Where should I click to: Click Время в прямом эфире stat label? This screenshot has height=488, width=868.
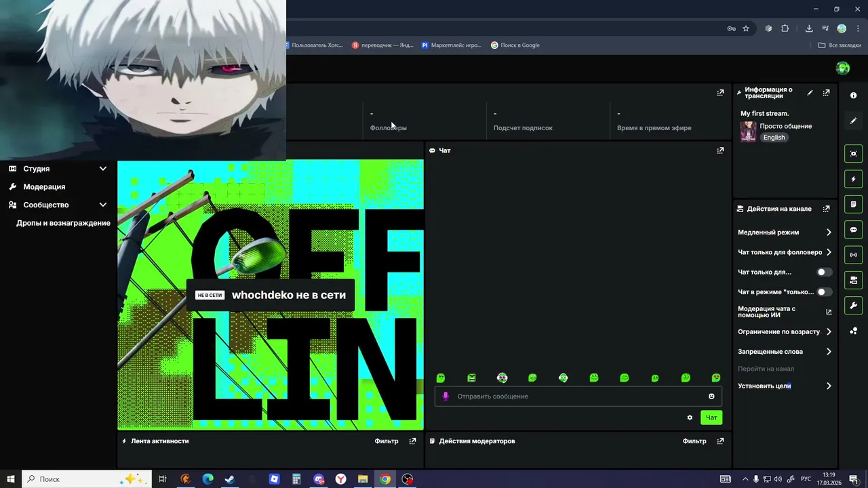coord(654,128)
